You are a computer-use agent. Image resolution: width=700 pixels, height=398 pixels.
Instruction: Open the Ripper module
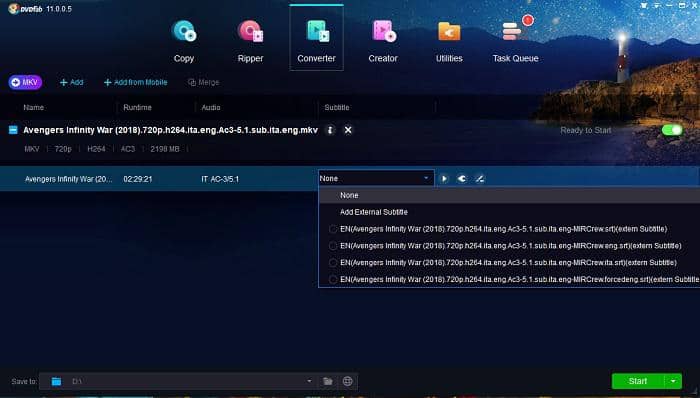pyautogui.click(x=250, y=41)
